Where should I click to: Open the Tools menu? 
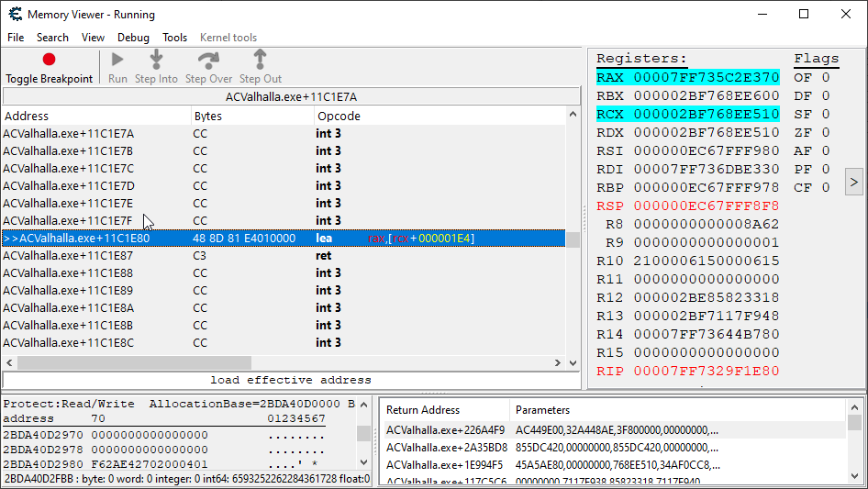point(174,38)
